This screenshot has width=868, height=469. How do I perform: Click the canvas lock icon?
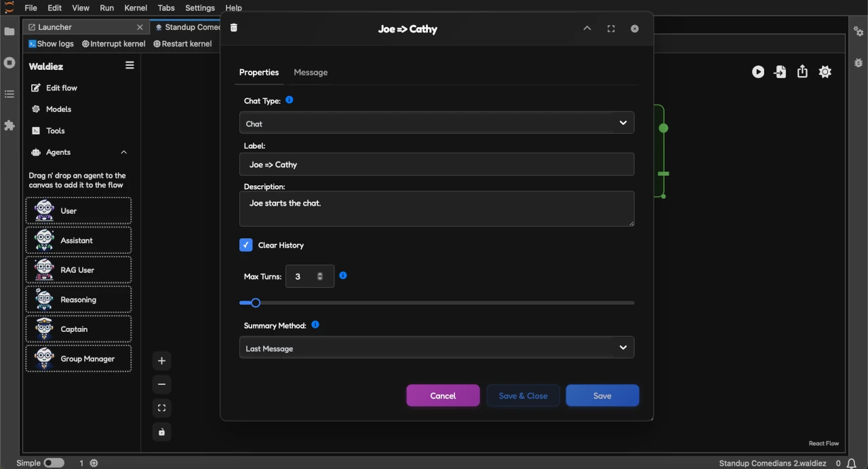click(161, 432)
